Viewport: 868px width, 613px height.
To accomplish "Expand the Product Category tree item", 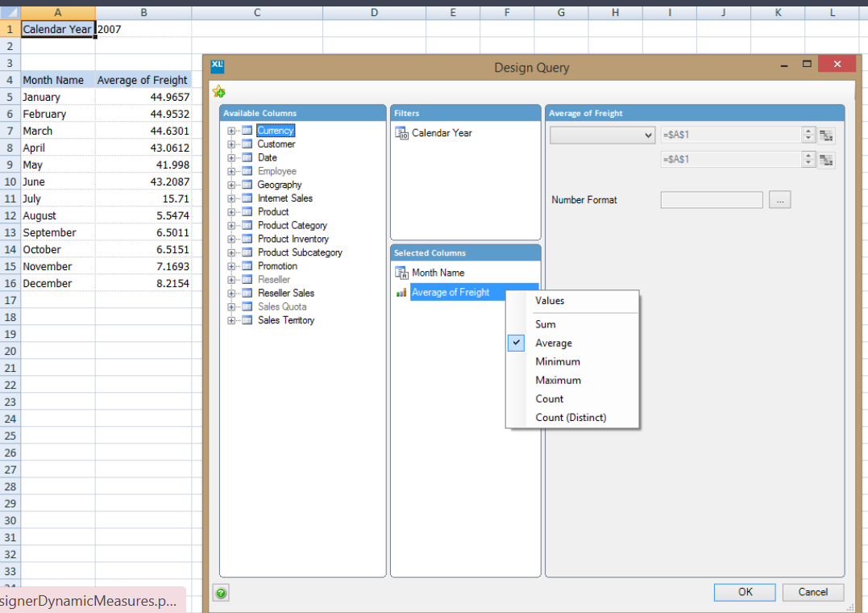I will pos(230,225).
